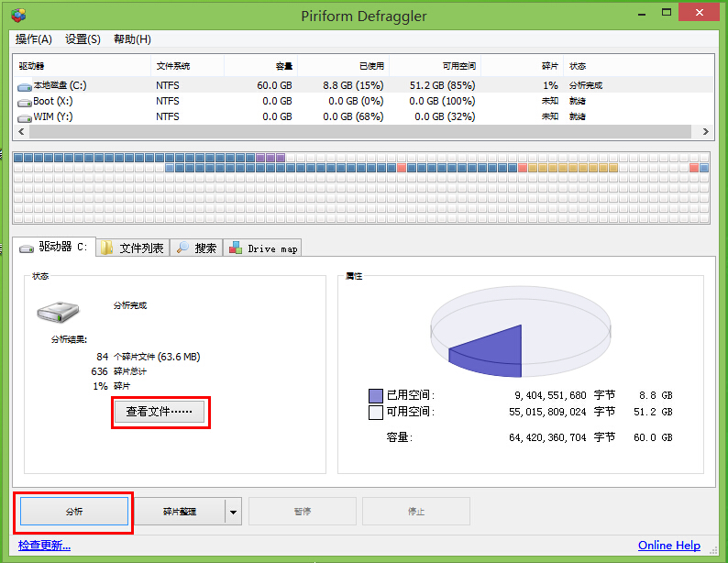This screenshot has width=728, height=563.
Task: Click the 51.2 GB (85%) free cell
Action: click(443, 85)
